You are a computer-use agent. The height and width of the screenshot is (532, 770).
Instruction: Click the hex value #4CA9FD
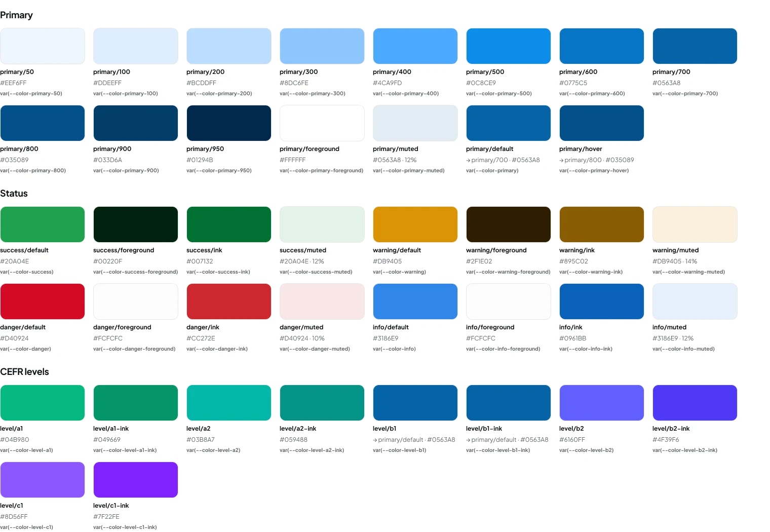pyautogui.click(x=388, y=83)
